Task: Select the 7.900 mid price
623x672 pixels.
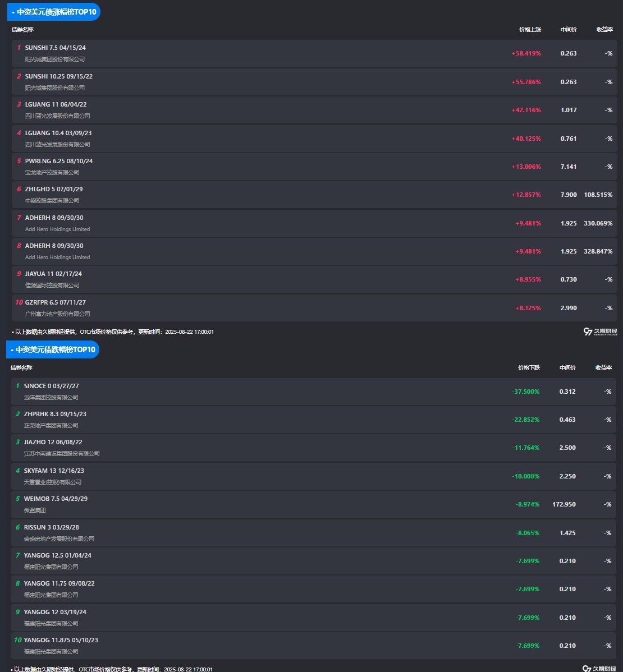Action: point(569,195)
